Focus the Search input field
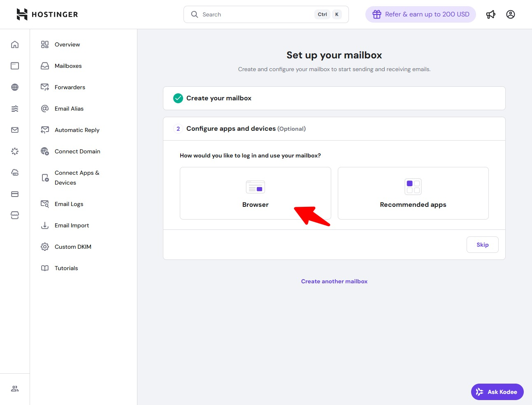 coord(255,14)
